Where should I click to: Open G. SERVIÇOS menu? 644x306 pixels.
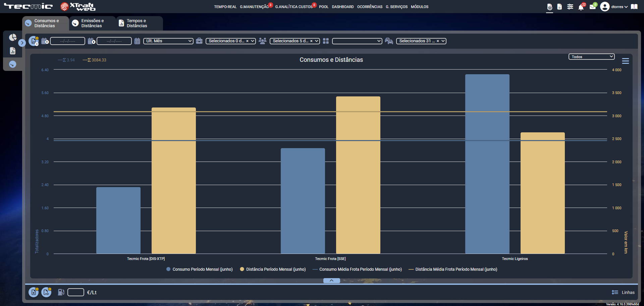pyautogui.click(x=396, y=7)
